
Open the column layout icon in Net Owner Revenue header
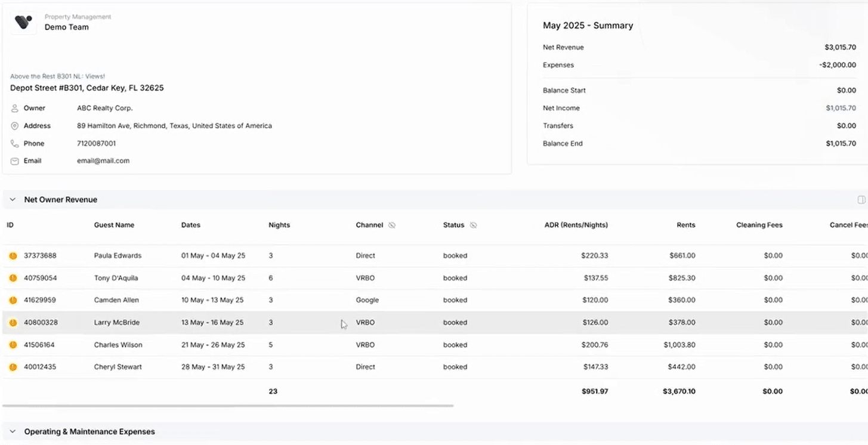[x=861, y=200]
